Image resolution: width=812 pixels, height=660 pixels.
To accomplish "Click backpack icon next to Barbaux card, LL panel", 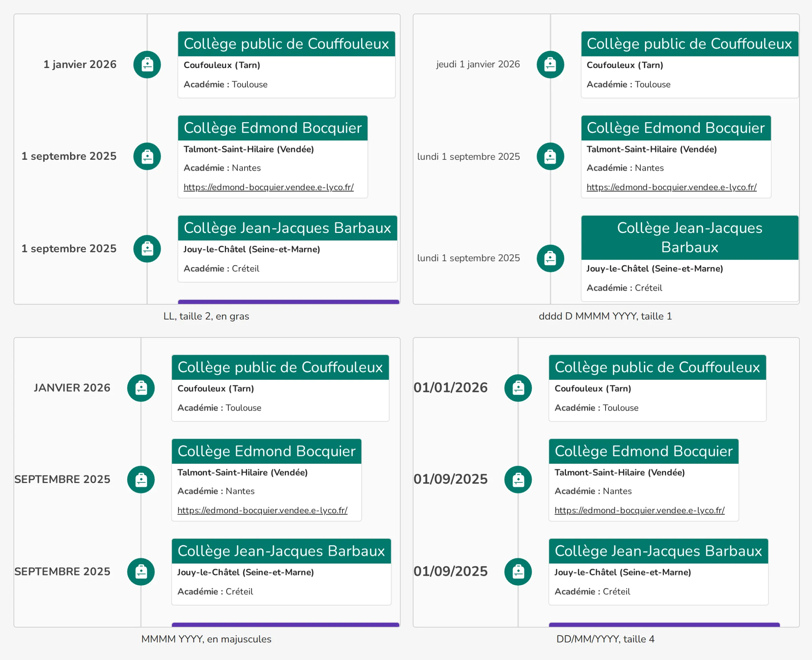I will pyautogui.click(x=147, y=249).
